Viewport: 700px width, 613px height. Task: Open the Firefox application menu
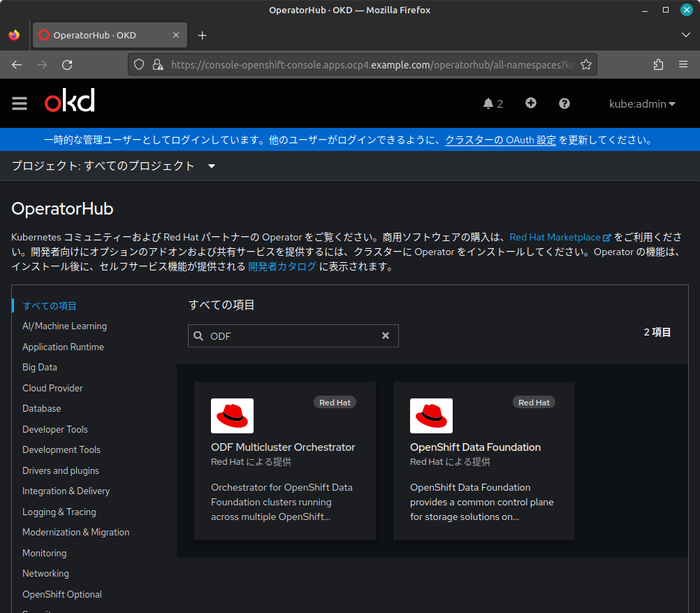pos(683,64)
